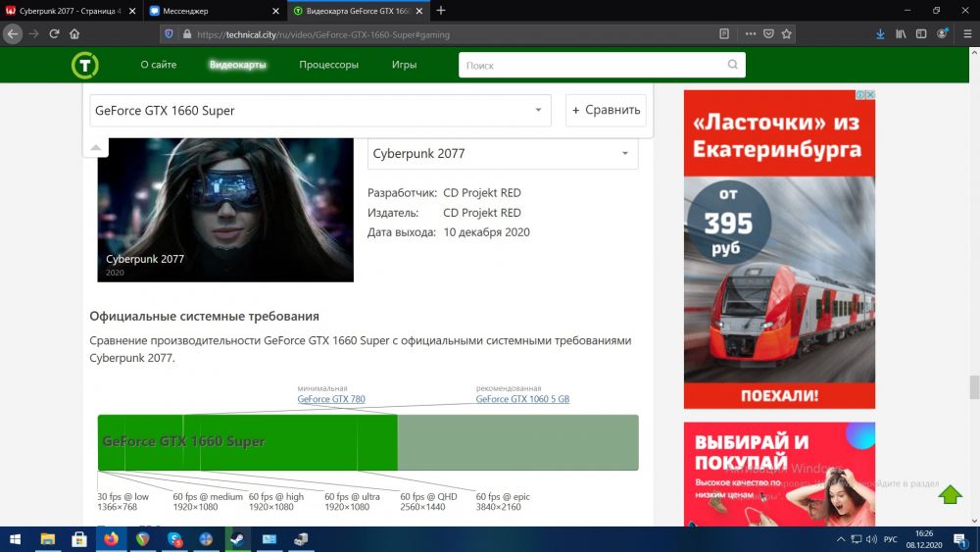
Task: Open Firefox account menu
Action: point(943,33)
